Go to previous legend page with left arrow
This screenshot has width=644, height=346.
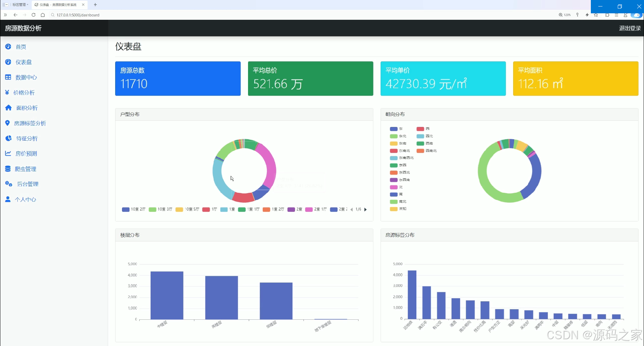(351, 210)
